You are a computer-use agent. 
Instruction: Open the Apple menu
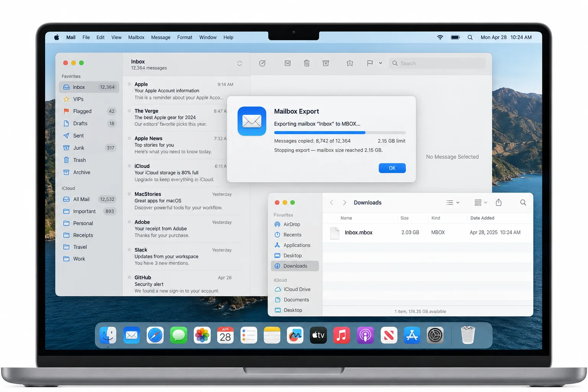point(57,37)
